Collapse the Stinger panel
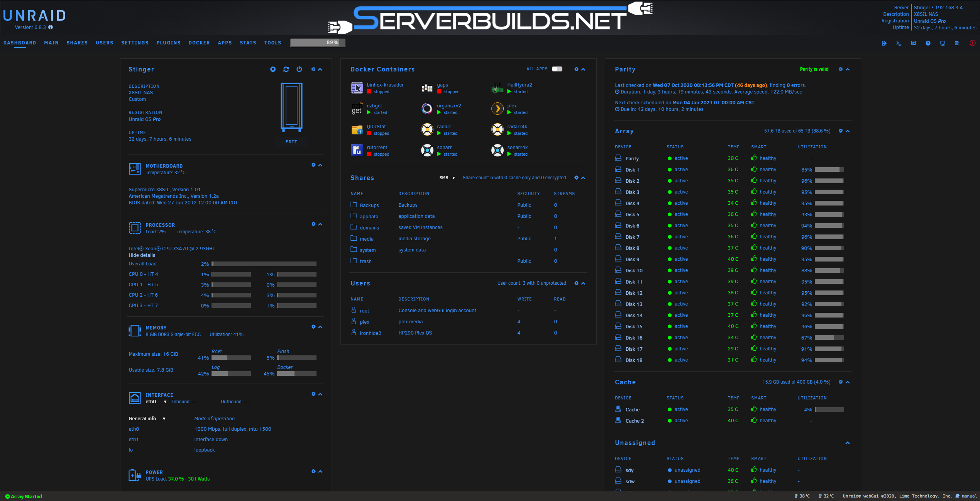Screen dimensions: 980x501 point(320,69)
